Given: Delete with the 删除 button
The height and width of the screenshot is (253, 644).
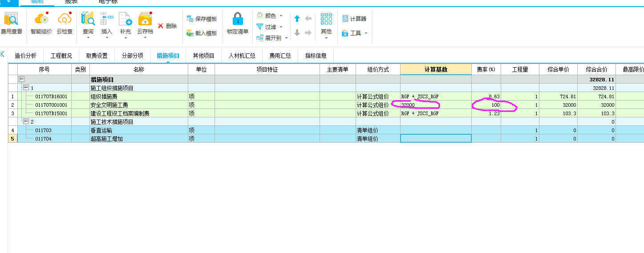Looking at the screenshot, I should click(x=167, y=26).
